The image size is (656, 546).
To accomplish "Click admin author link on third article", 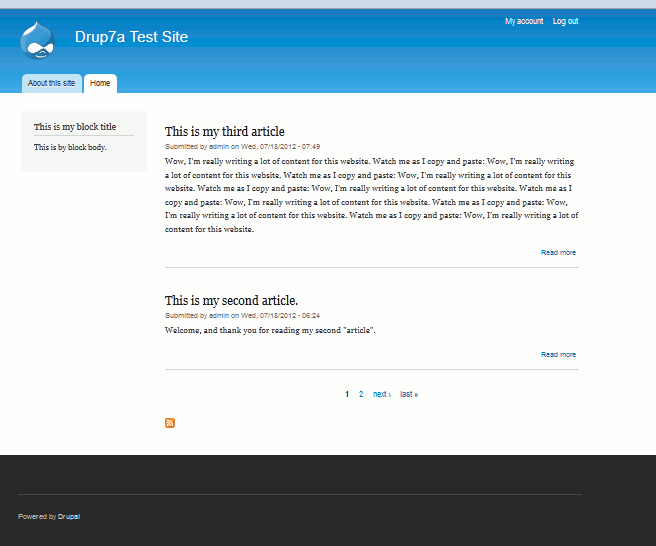I will click(219, 146).
